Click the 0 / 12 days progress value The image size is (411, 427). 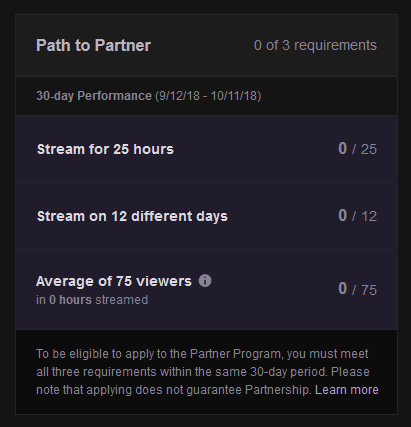point(357,216)
